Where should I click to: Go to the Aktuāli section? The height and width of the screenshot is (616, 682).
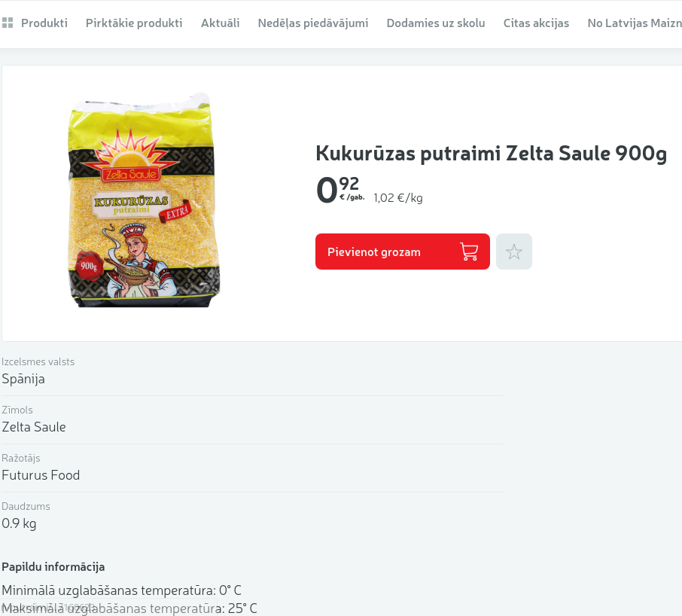click(x=220, y=23)
